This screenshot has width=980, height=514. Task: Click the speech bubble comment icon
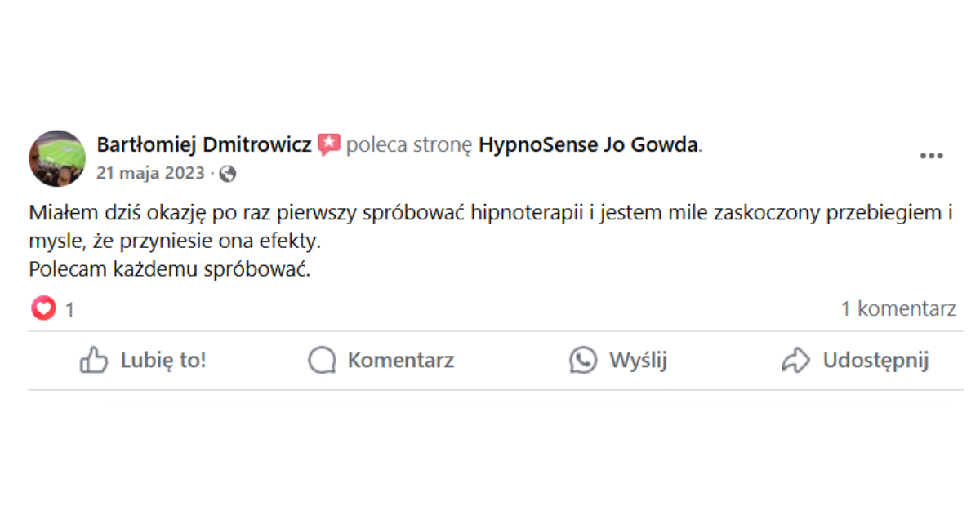click(x=322, y=360)
